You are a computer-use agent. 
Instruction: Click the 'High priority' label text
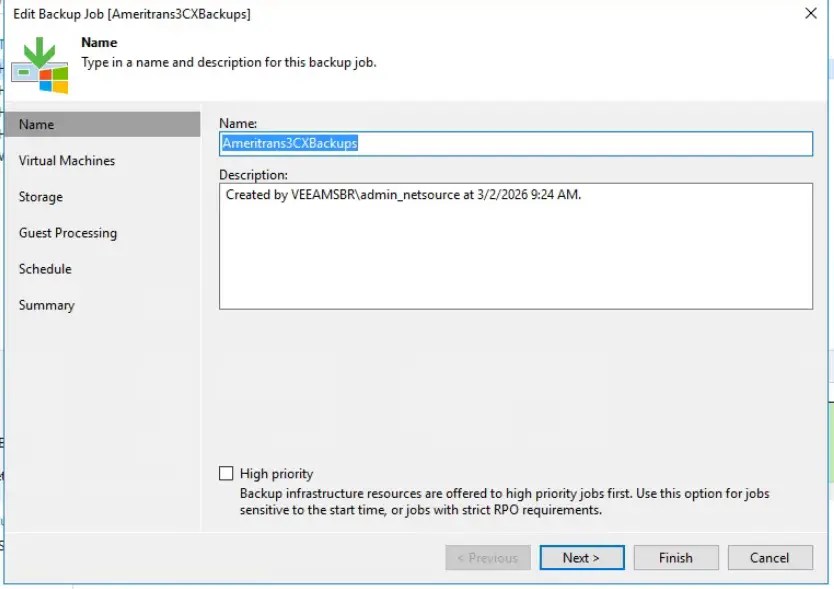pyautogui.click(x=276, y=474)
